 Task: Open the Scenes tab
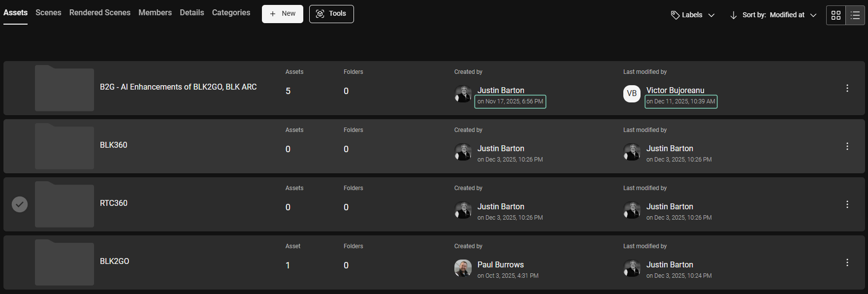[48, 13]
